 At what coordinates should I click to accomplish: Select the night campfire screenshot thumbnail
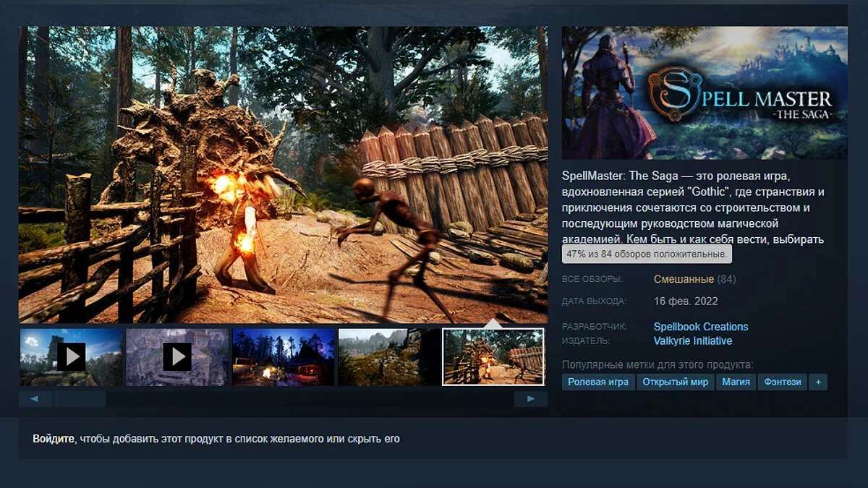[x=284, y=356]
